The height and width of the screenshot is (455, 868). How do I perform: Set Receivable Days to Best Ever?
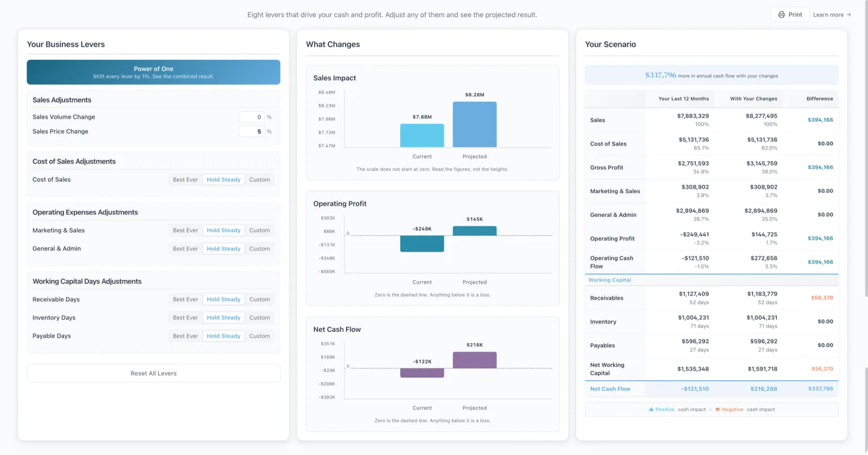tap(186, 299)
